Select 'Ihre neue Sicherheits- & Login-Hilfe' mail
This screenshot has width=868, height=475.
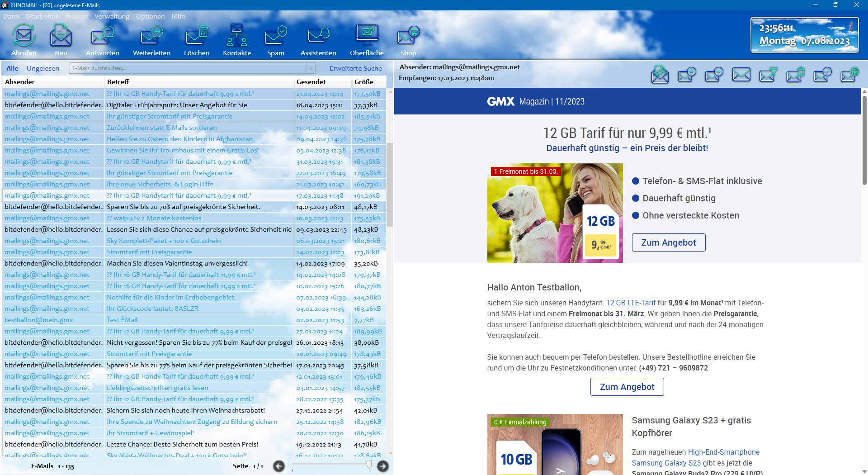[x=194, y=184]
